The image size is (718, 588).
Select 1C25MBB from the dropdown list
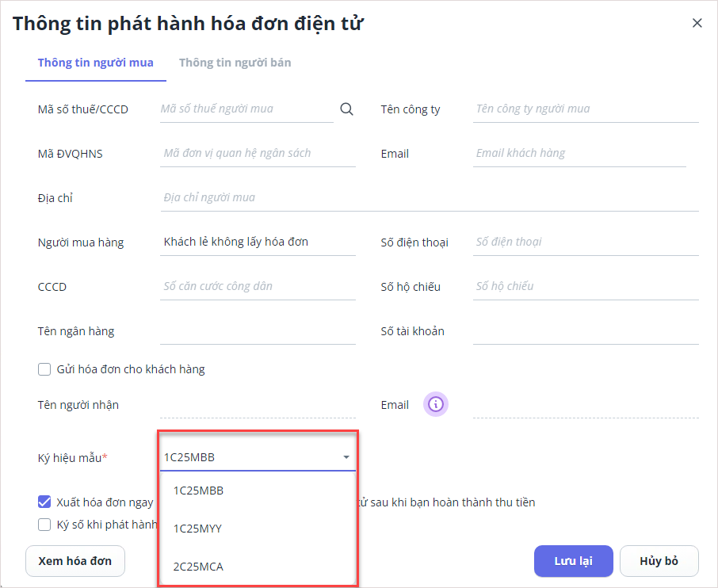pos(199,491)
